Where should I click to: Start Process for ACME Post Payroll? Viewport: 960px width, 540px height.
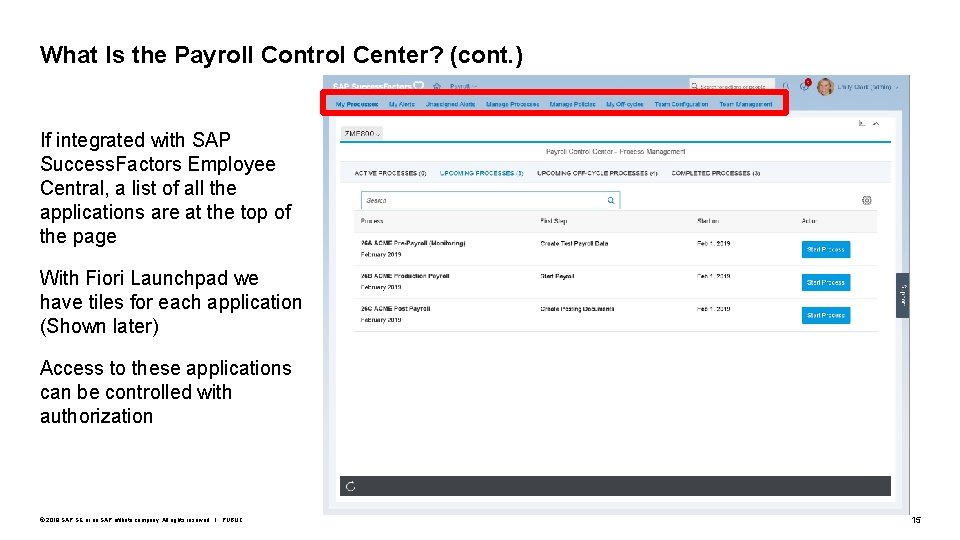[x=825, y=315]
